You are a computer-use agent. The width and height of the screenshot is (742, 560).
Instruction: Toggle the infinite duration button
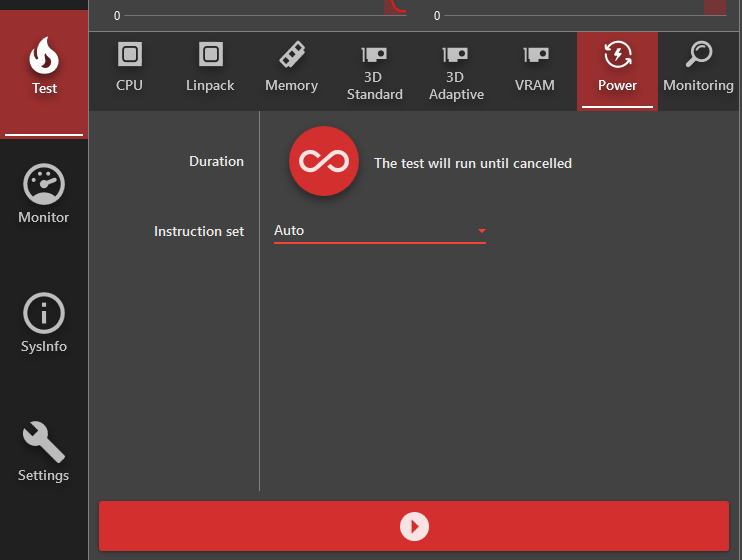[323, 162]
